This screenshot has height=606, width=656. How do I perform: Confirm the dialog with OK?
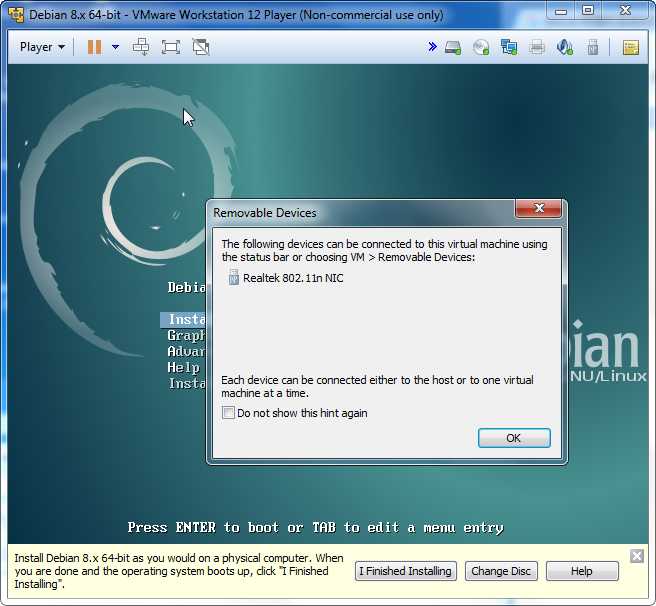pos(514,438)
